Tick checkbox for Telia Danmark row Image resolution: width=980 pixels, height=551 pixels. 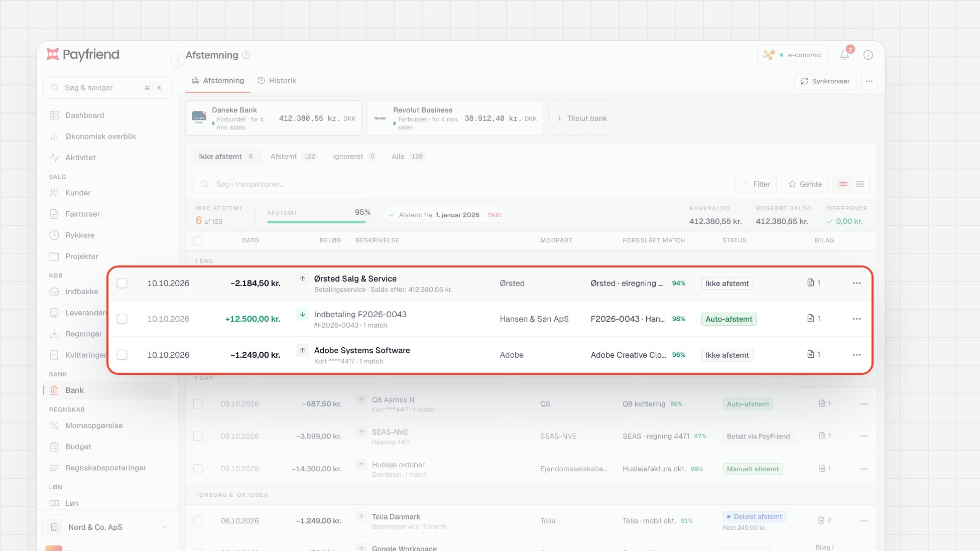198,521
